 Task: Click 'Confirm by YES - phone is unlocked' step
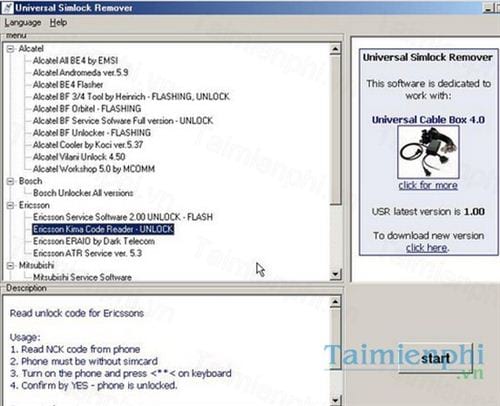[94, 386]
